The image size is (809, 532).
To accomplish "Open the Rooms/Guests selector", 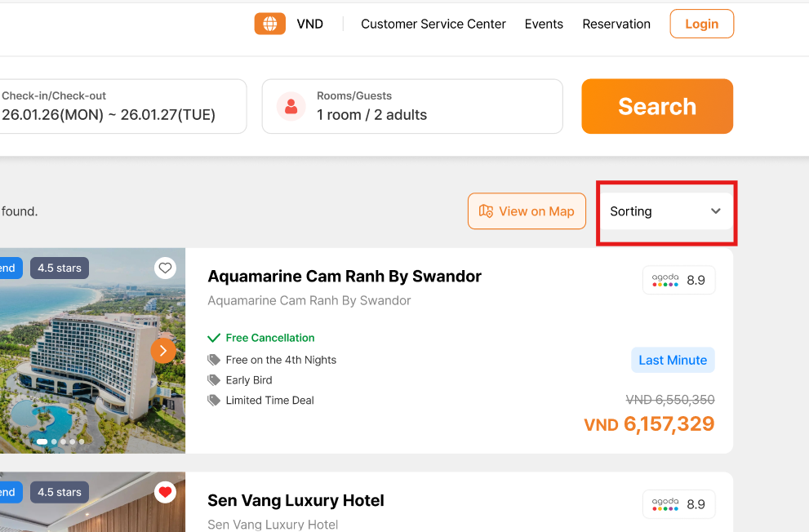I will (412, 106).
